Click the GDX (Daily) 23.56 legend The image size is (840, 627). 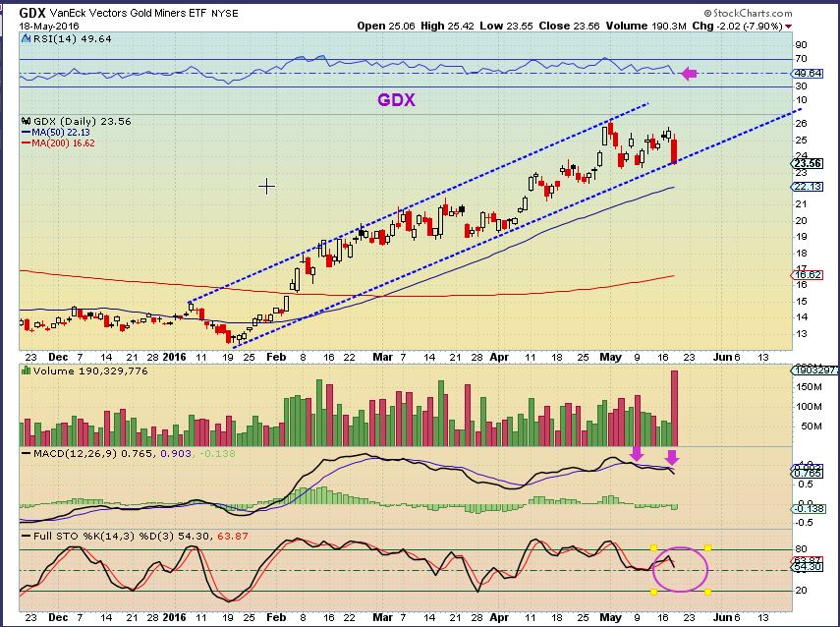point(82,121)
